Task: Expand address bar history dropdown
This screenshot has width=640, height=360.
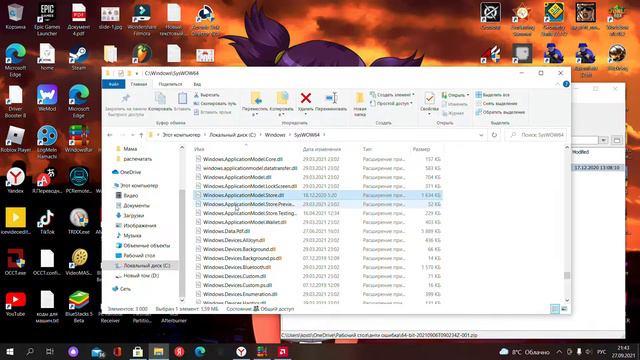Action: click(x=481, y=135)
